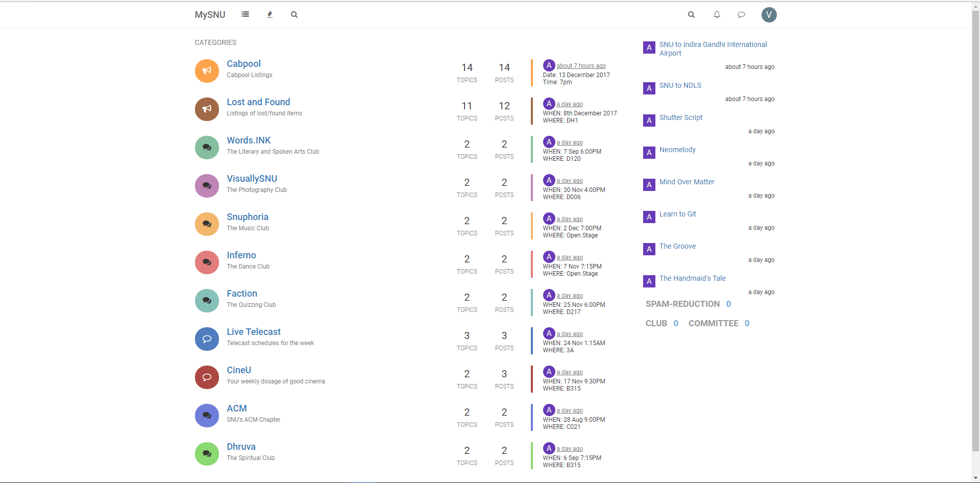Click the search magnifier in the top-right header
Image resolution: width=980 pixels, height=483 pixels.
click(x=691, y=14)
